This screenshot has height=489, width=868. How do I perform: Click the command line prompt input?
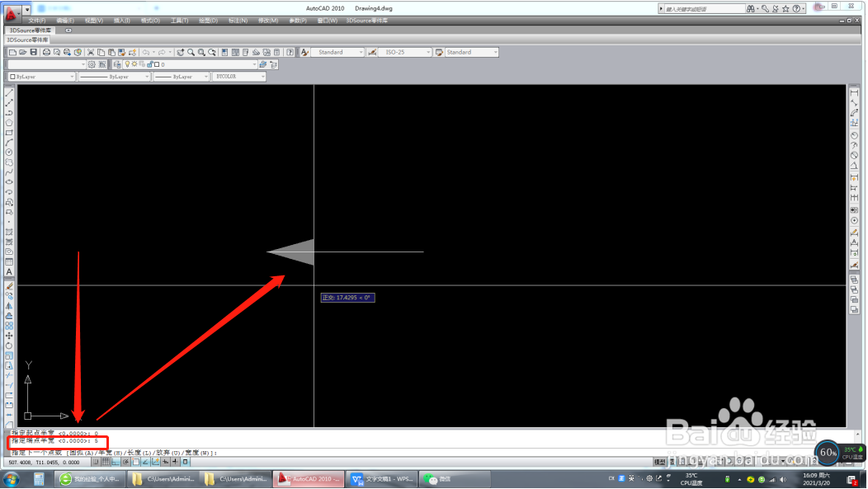pyautogui.click(x=432, y=453)
